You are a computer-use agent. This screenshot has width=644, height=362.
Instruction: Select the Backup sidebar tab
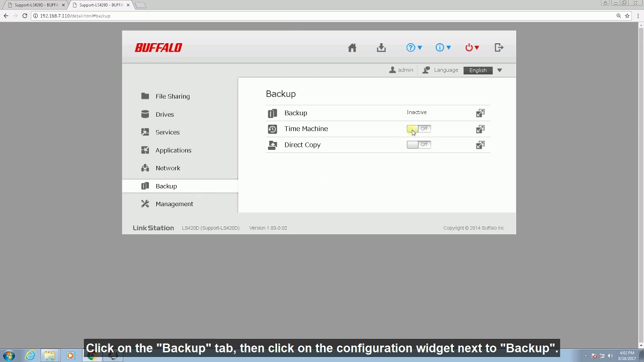coord(180,186)
